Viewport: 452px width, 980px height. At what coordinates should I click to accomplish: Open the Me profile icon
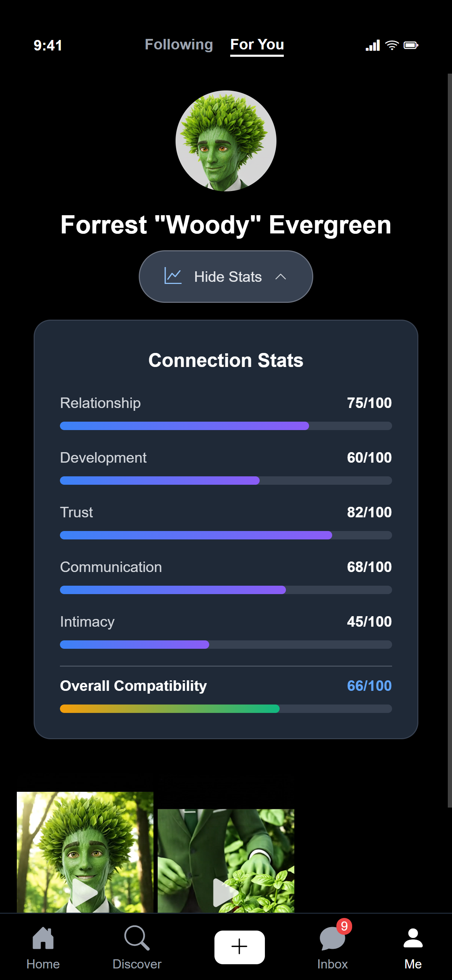pos(413,938)
